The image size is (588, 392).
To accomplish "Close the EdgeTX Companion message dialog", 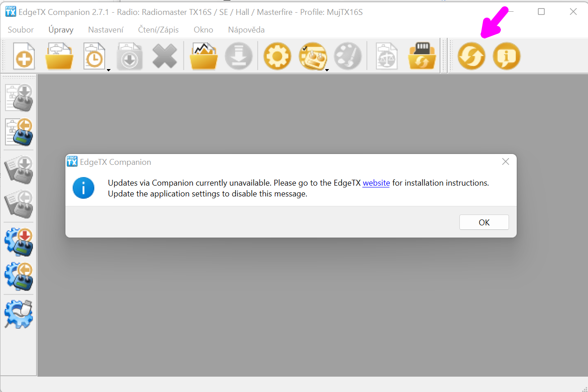I will (505, 162).
